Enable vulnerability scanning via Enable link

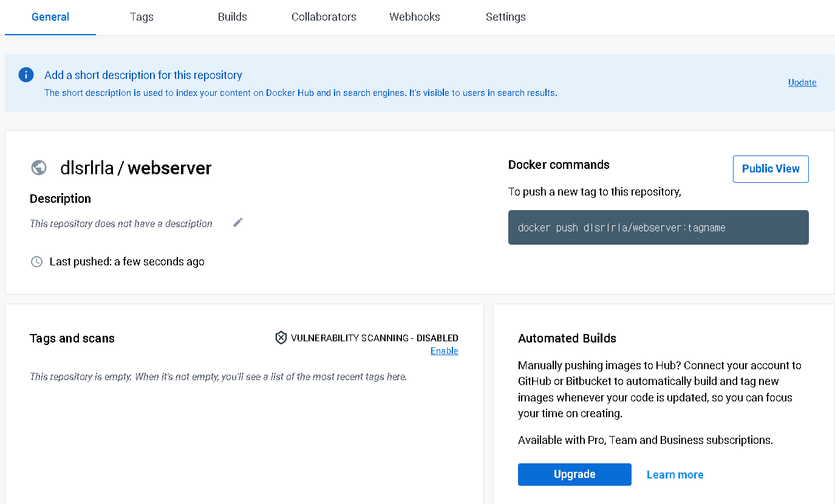point(445,351)
